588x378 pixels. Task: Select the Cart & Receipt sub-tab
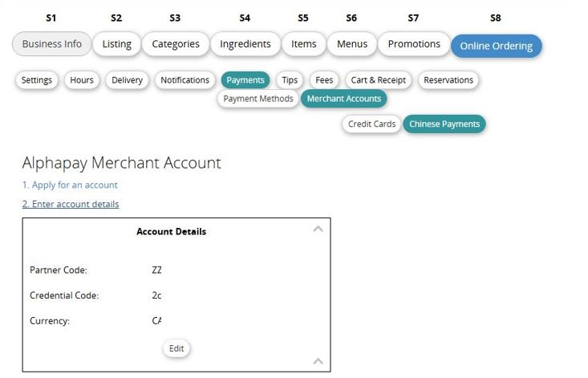point(379,80)
